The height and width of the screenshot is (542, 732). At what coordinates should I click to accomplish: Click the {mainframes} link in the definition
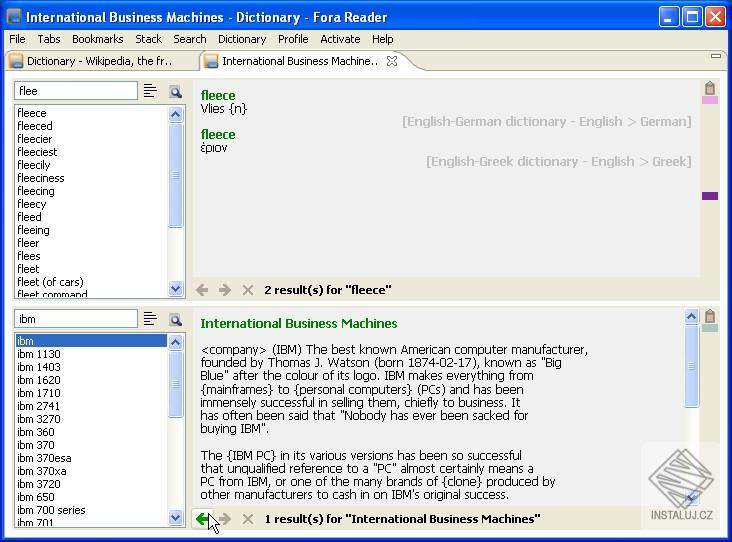pos(237,389)
